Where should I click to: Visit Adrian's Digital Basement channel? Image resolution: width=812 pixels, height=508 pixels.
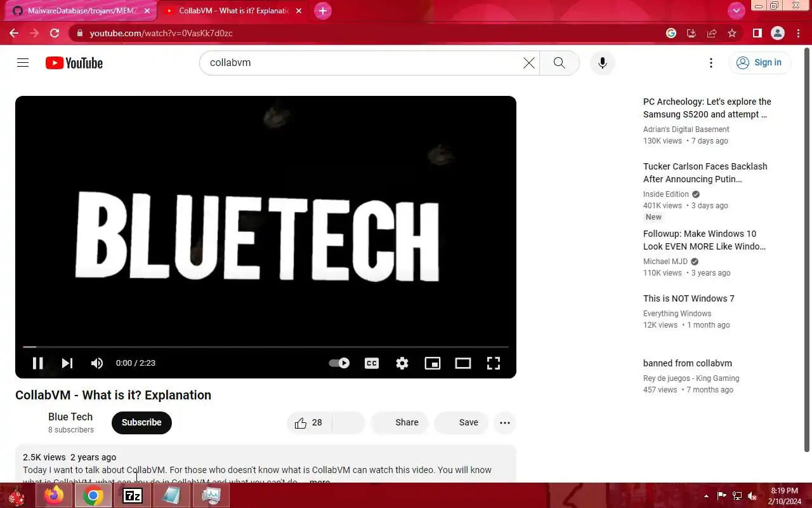coord(686,130)
